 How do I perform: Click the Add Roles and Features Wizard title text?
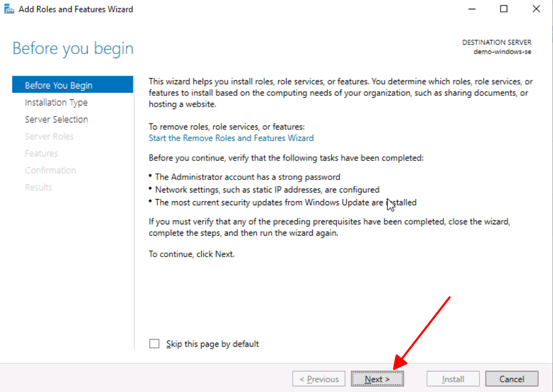tap(76, 9)
